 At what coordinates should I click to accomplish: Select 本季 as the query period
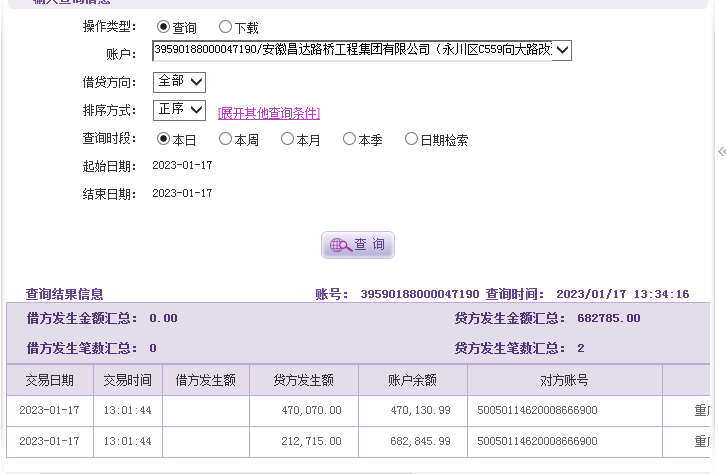pos(349,139)
